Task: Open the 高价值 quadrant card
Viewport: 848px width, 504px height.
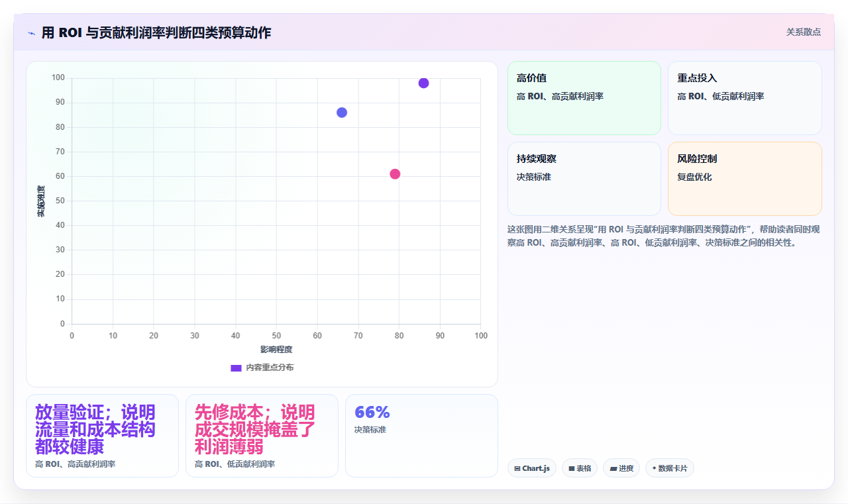Action: pos(584,98)
